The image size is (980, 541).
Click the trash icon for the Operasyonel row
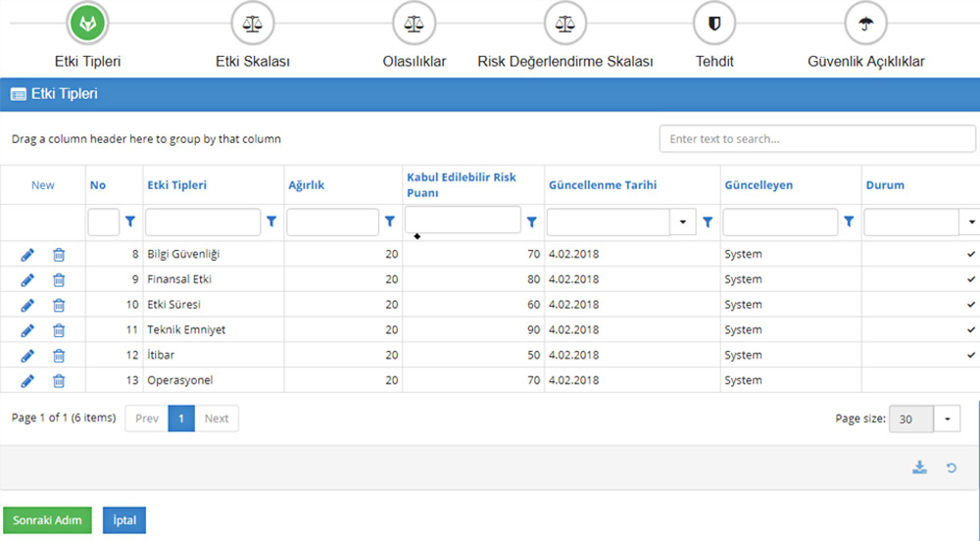click(59, 381)
